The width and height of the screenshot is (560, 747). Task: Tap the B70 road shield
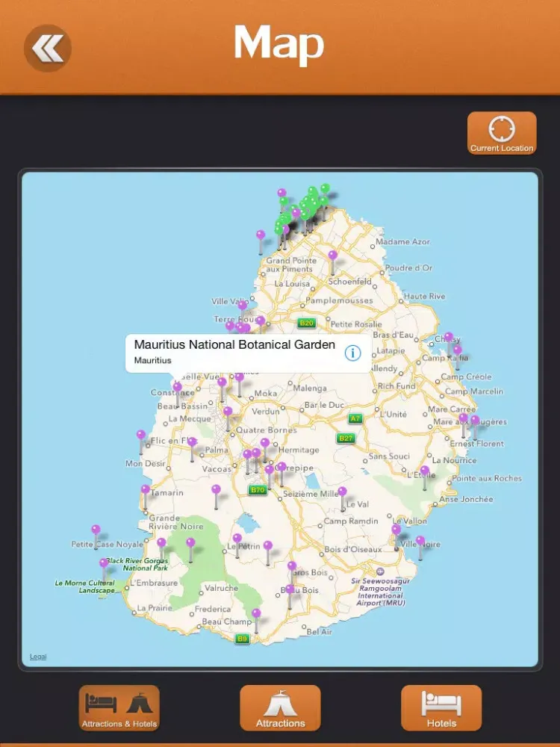click(x=257, y=490)
